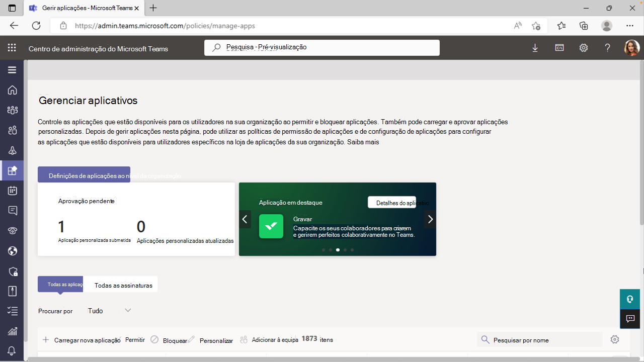Open the app launcher waffle icon
This screenshot has height=362, width=644.
tap(12, 48)
